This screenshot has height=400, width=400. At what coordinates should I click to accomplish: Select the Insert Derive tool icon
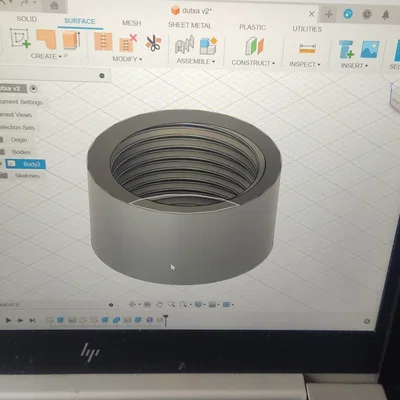(x=346, y=50)
